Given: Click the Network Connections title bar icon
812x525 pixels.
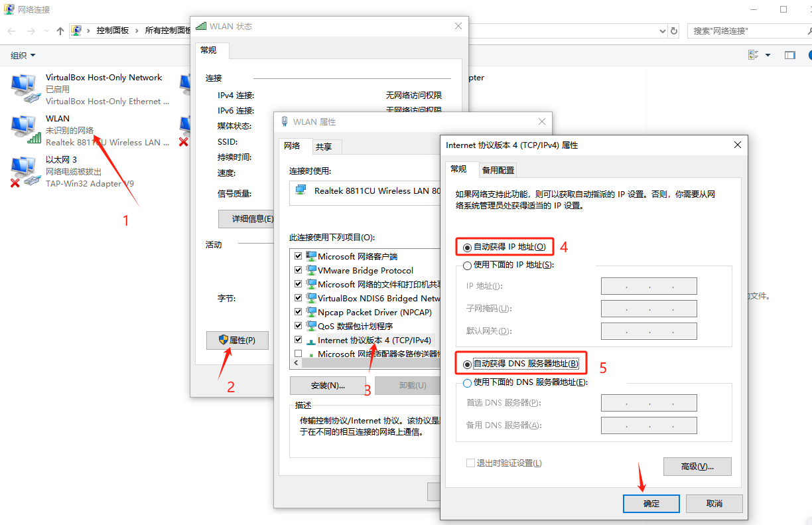Looking at the screenshot, I should (x=10, y=9).
